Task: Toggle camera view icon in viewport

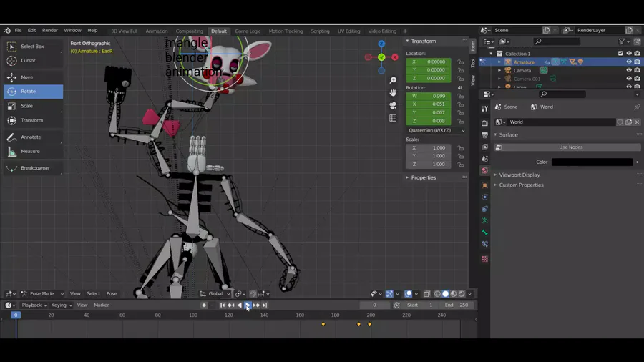Action: [393, 105]
